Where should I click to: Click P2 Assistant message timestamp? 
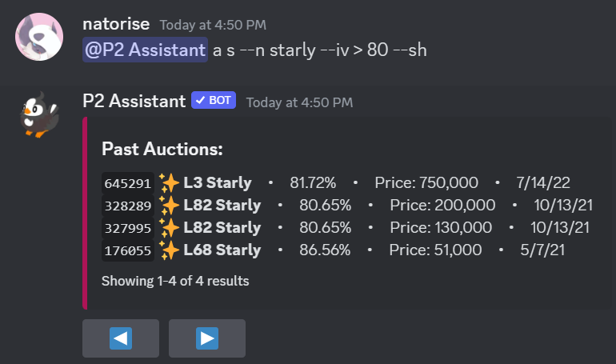click(x=299, y=102)
